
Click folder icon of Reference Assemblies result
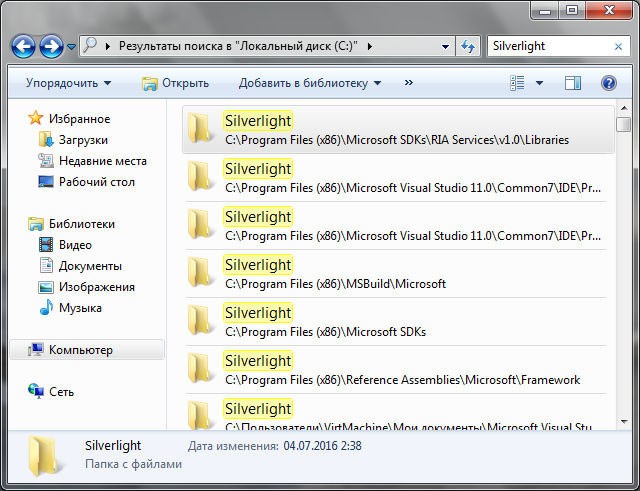[200, 368]
